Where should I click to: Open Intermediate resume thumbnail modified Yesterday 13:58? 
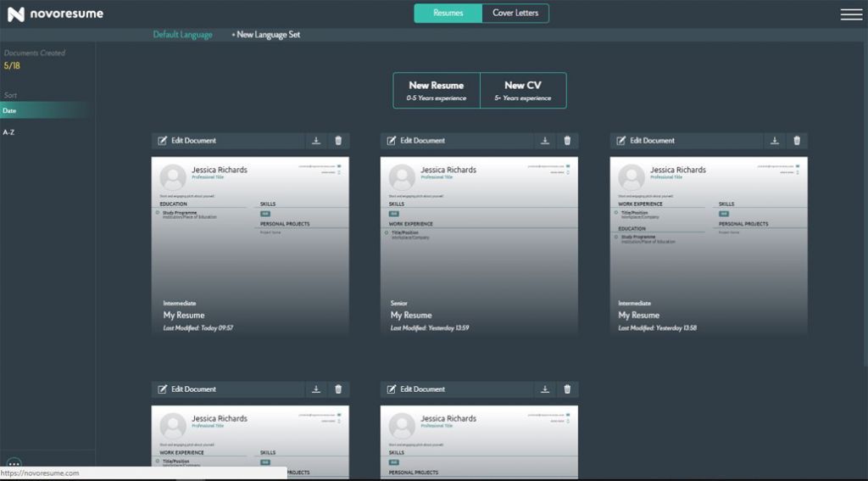tap(709, 245)
